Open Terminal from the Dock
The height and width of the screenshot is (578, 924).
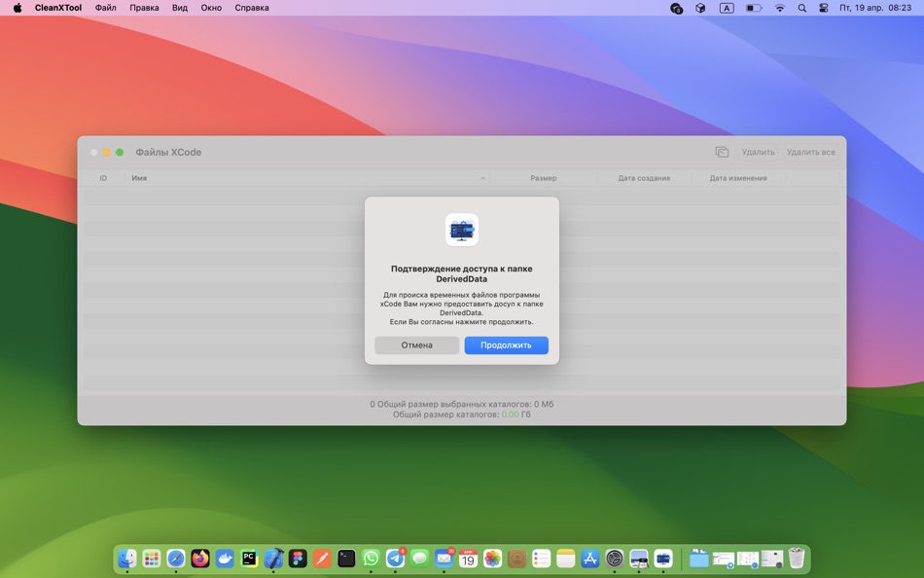click(x=346, y=558)
